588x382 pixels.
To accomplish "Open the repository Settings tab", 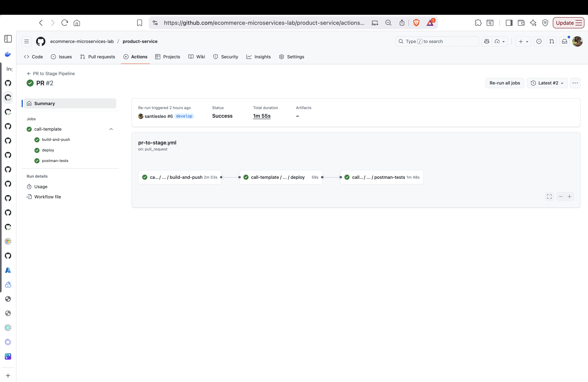I will [292, 57].
